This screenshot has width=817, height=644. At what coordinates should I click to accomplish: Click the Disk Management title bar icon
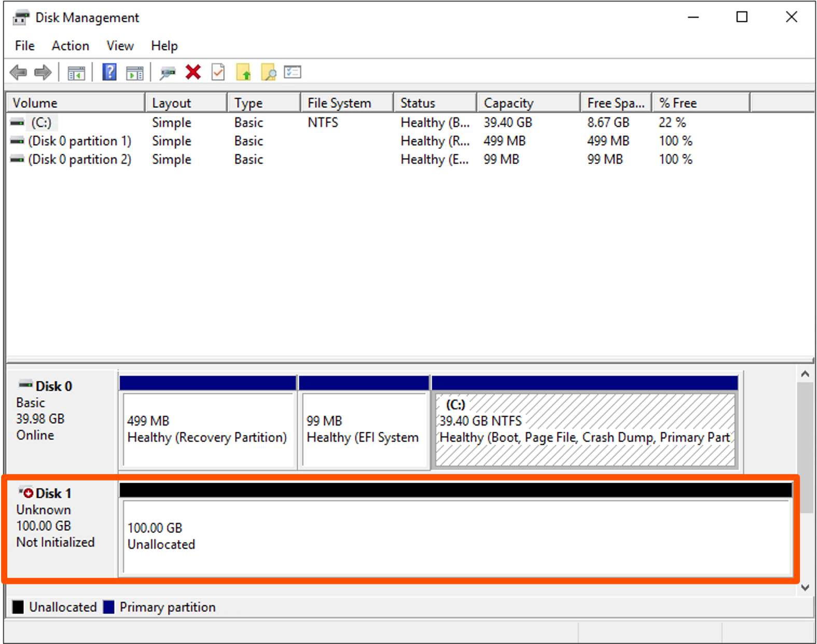point(21,18)
